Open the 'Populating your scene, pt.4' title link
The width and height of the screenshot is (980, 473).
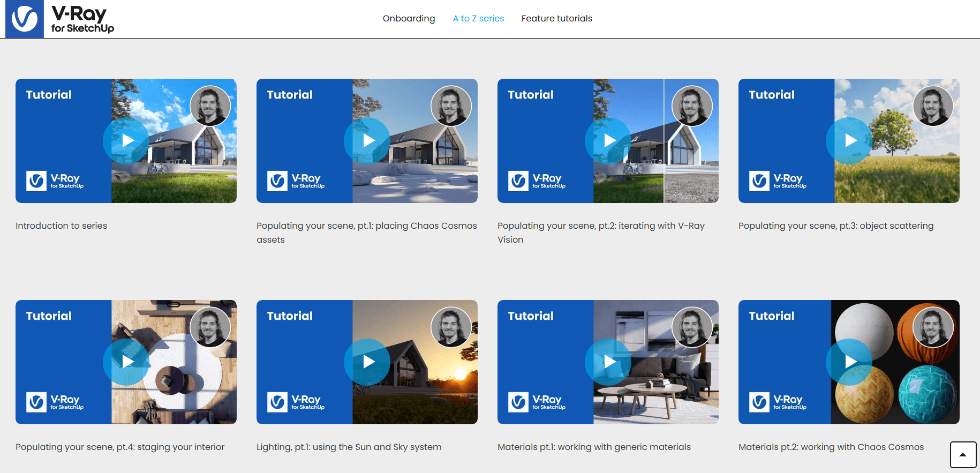coord(120,447)
